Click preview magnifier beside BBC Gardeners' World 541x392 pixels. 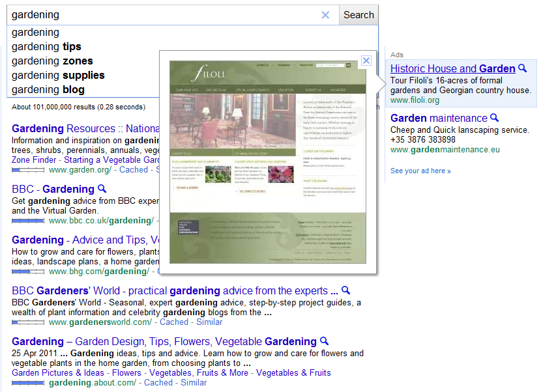pos(345,290)
